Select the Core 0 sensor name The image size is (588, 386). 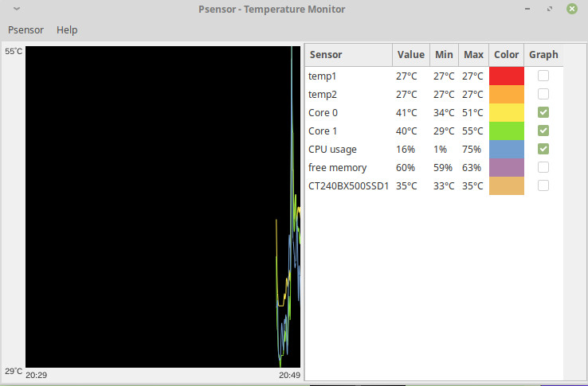[x=323, y=113]
